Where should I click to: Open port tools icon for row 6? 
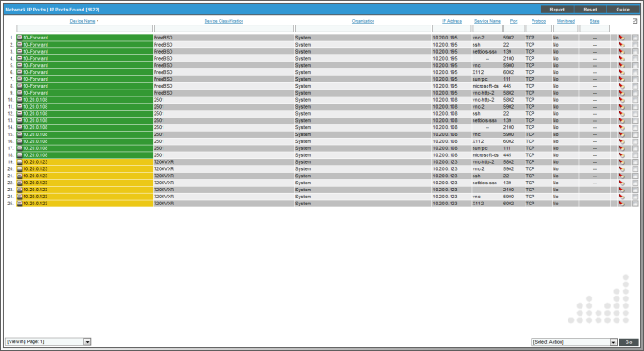pyautogui.click(x=621, y=72)
